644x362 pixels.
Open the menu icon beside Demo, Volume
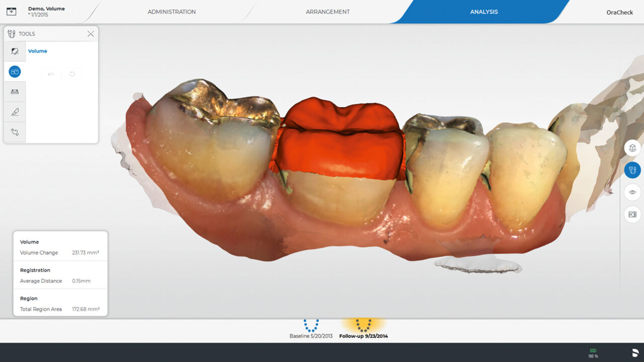(x=13, y=12)
